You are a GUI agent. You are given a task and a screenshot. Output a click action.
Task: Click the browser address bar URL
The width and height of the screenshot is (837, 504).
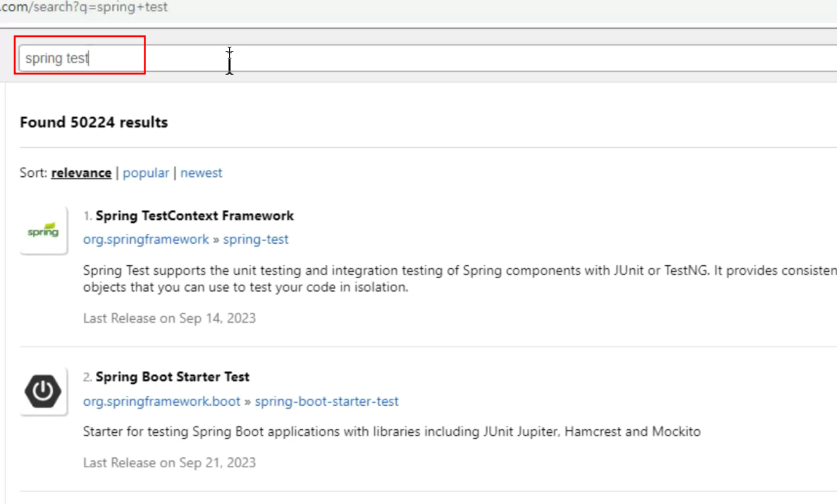tap(84, 7)
